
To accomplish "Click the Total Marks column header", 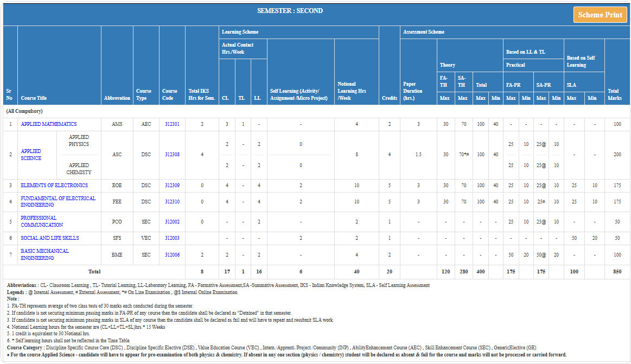I will [614, 94].
